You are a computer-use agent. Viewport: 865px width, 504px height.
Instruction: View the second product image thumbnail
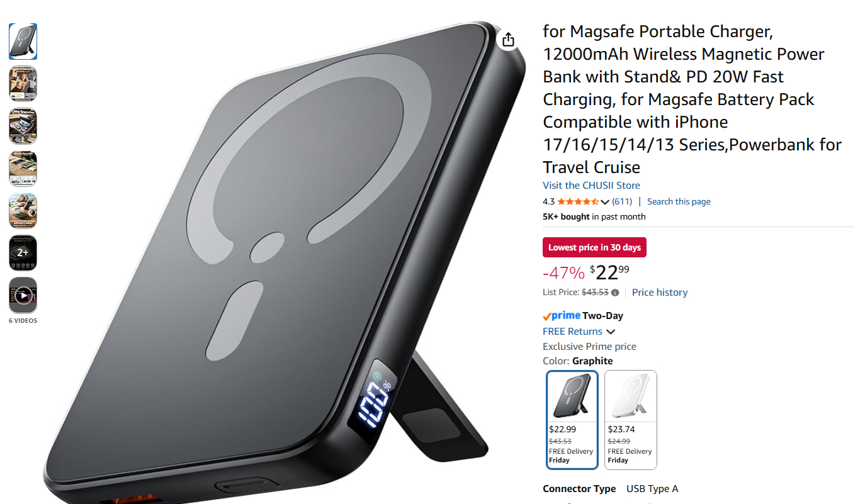pos(23,84)
